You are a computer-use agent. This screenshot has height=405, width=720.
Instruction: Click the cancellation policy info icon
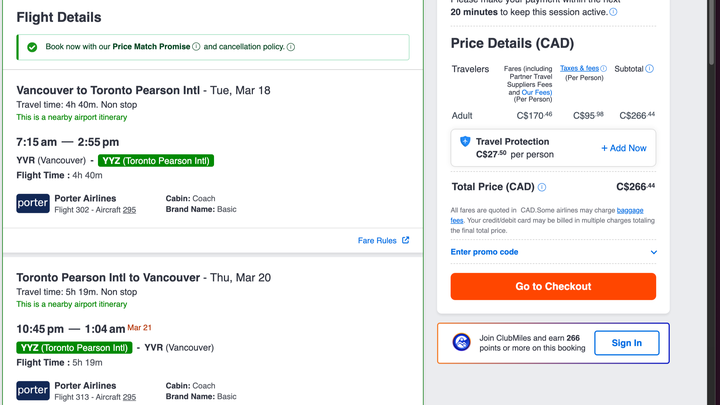291,47
